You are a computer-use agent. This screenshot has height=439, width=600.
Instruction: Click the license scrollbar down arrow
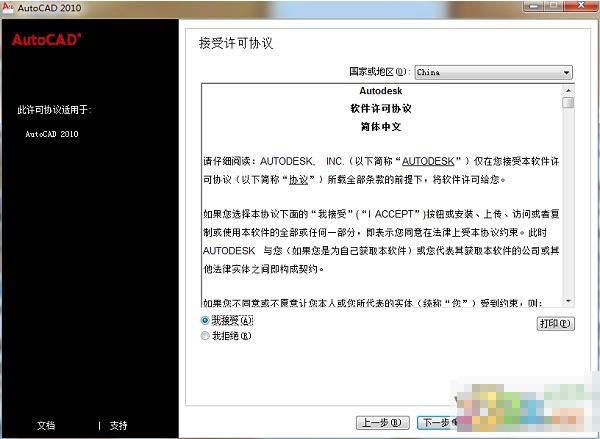coord(567,301)
